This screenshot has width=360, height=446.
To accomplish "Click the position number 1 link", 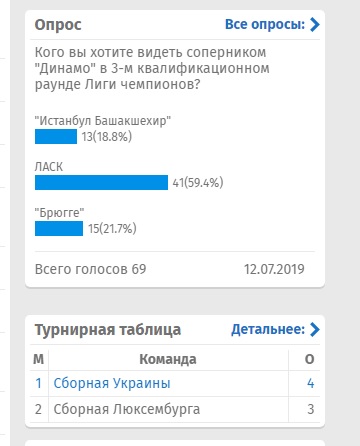I will point(39,383).
